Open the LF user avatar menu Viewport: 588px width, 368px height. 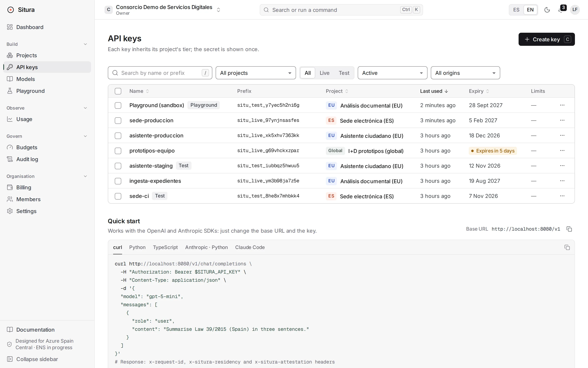(575, 10)
